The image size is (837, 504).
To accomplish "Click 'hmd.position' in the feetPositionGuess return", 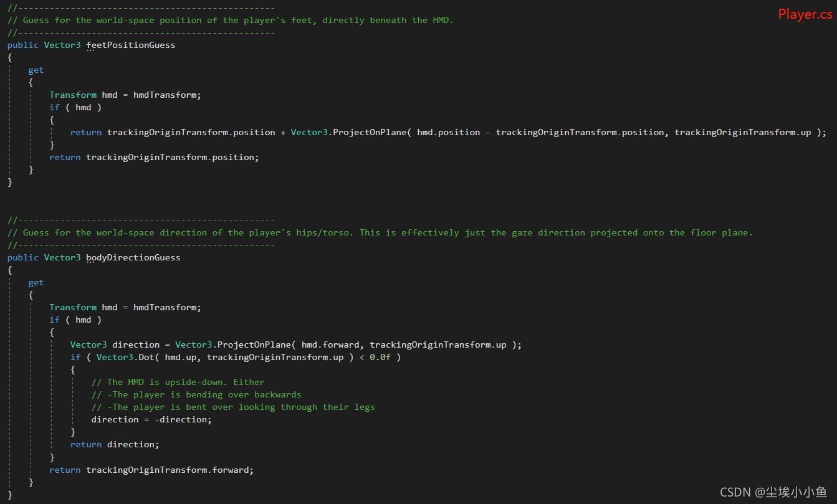I will (449, 132).
